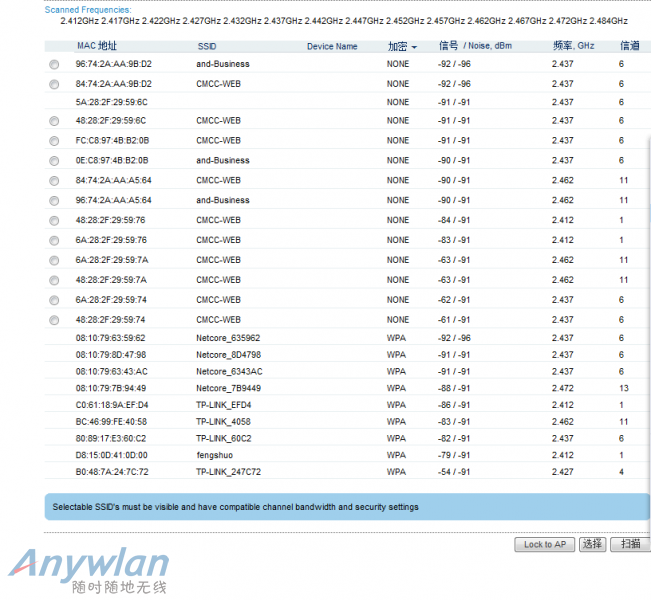Click MAC address 08:10:79:63:43:AC
Image resolution: width=651 pixels, height=600 pixels.
pos(111,372)
